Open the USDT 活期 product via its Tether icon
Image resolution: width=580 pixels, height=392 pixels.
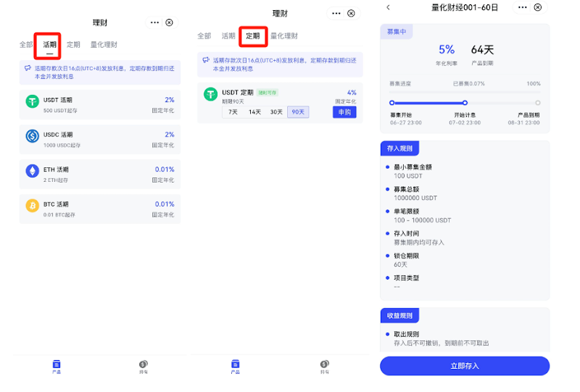(33, 102)
